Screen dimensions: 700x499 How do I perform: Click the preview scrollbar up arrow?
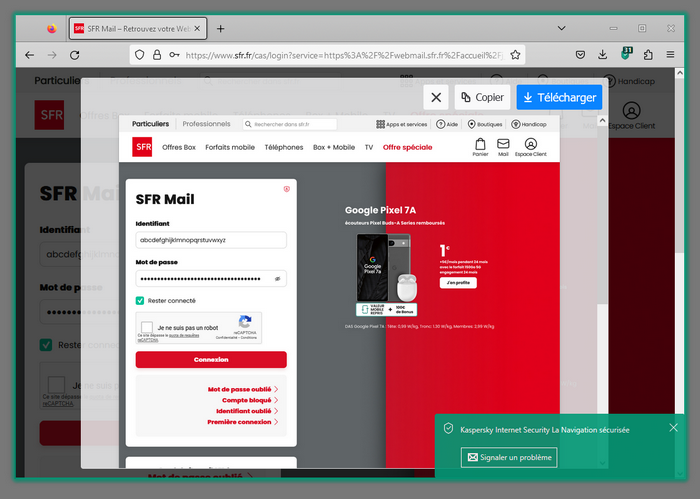point(602,121)
